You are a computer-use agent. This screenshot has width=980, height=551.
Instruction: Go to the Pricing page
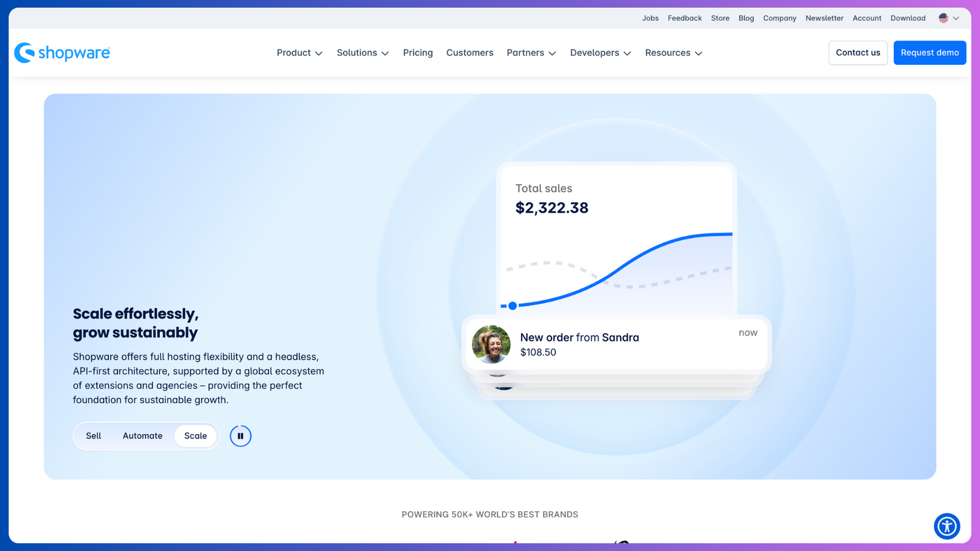[x=418, y=53]
